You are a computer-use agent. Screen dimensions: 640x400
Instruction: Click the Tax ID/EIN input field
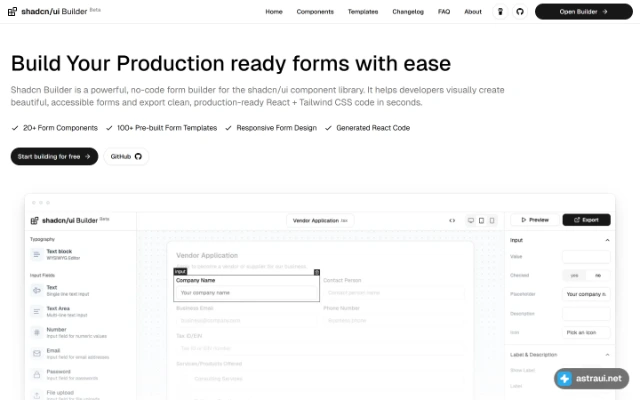(x=320, y=348)
